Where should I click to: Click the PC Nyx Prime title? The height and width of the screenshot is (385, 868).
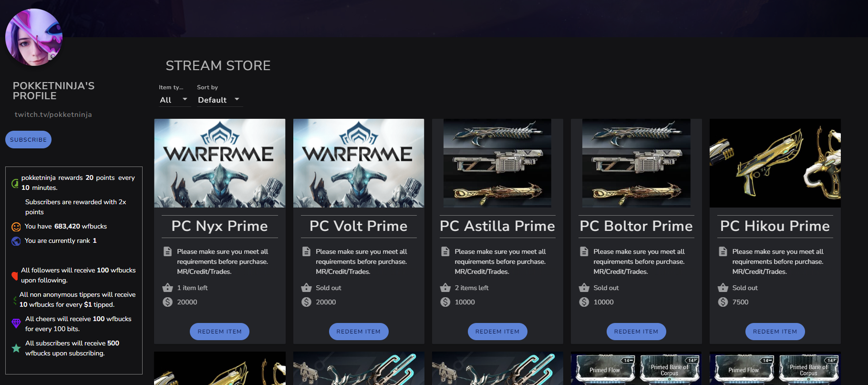pos(220,226)
